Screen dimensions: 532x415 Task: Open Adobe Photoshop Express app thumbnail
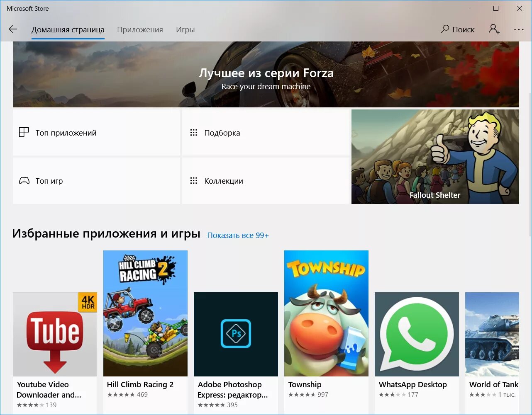tap(236, 334)
